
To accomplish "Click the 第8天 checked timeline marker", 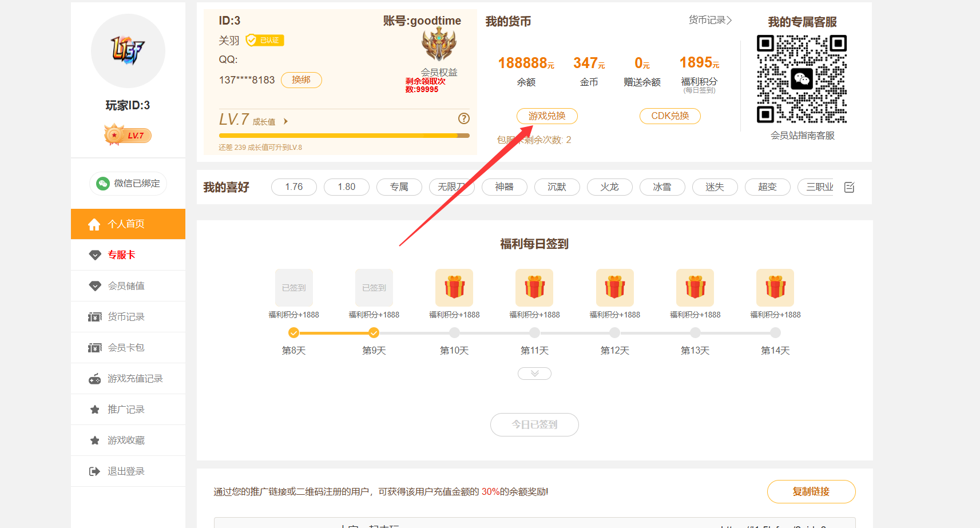I will click(293, 333).
